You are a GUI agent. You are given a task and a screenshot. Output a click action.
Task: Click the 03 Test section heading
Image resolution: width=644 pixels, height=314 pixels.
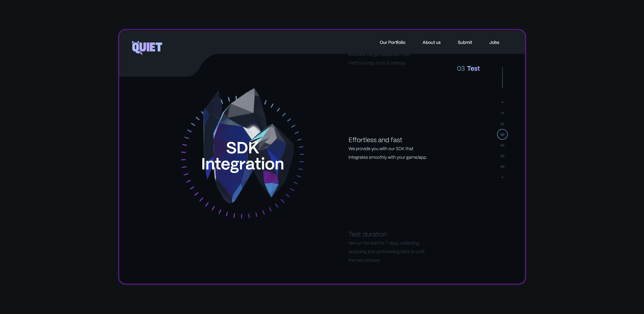click(x=468, y=69)
